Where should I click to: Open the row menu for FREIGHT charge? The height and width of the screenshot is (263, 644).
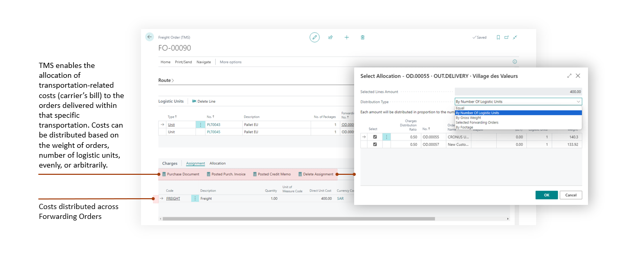point(195,199)
